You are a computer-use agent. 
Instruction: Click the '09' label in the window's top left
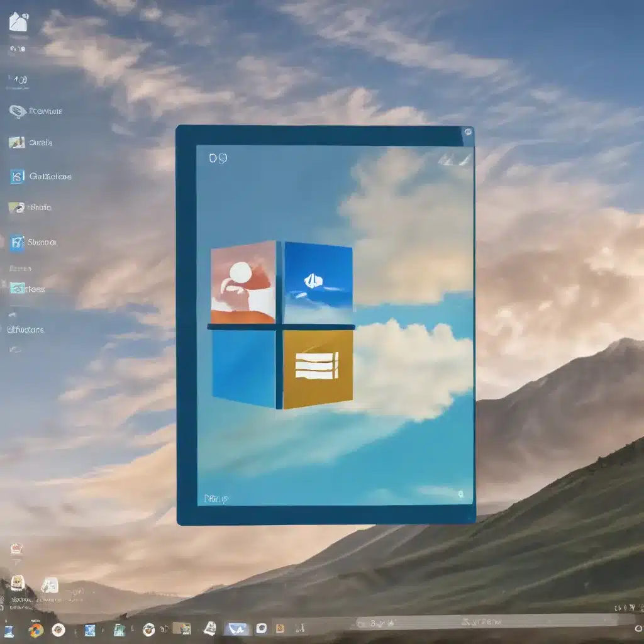coord(218,158)
